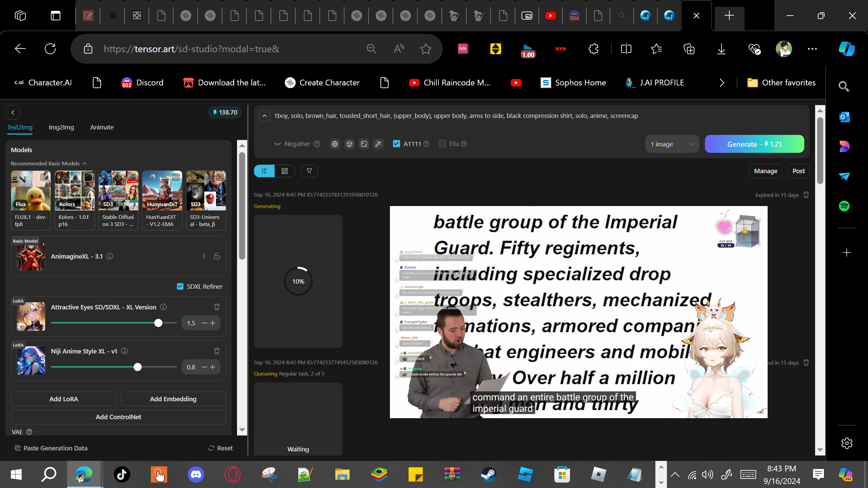This screenshot has width=868, height=488.
Task: Click Add Embedding button
Action: (x=173, y=399)
